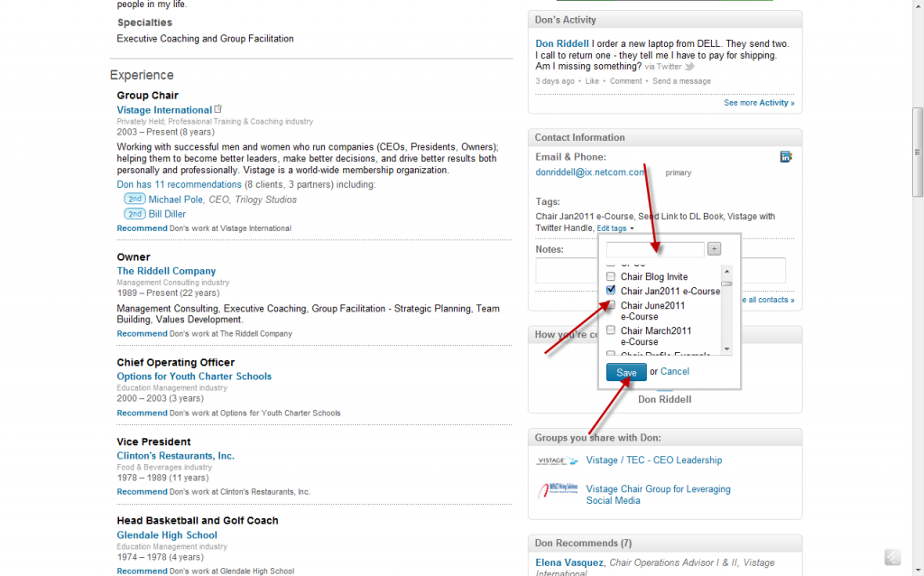Click the plus icon to add a new tag
Screen dimensions: 924x576
point(714,247)
